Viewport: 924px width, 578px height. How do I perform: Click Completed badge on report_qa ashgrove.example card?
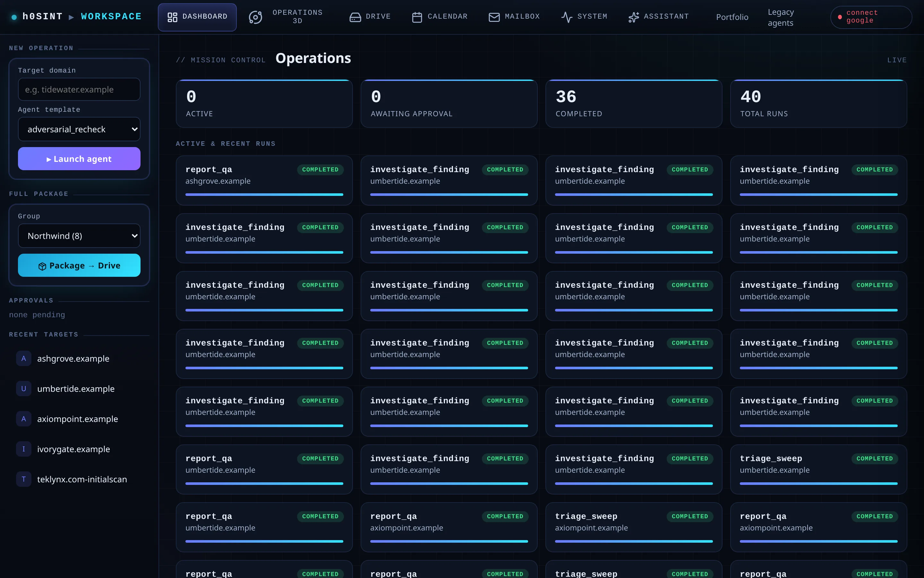click(x=320, y=169)
